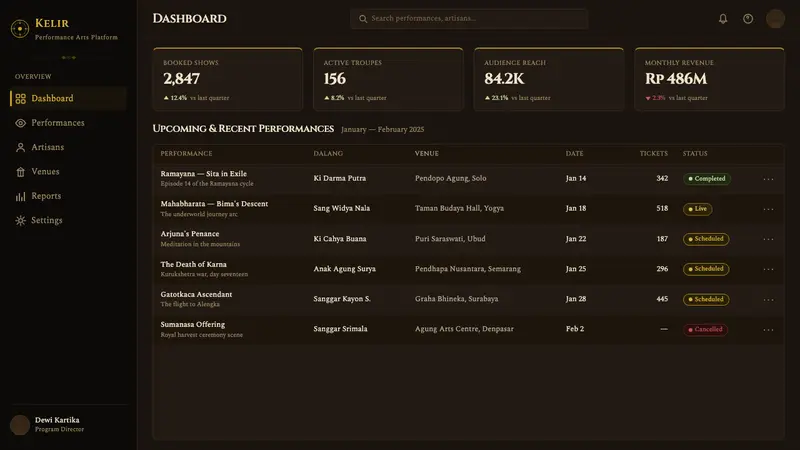Screen dimensions: 800x450
Task: Sort by Venue column header
Action: click(x=427, y=154)
